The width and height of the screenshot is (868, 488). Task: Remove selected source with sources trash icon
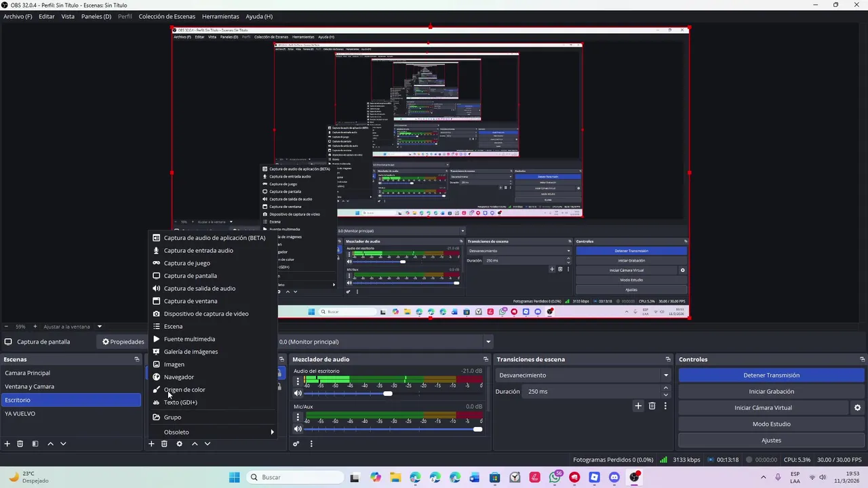[164, 444]
